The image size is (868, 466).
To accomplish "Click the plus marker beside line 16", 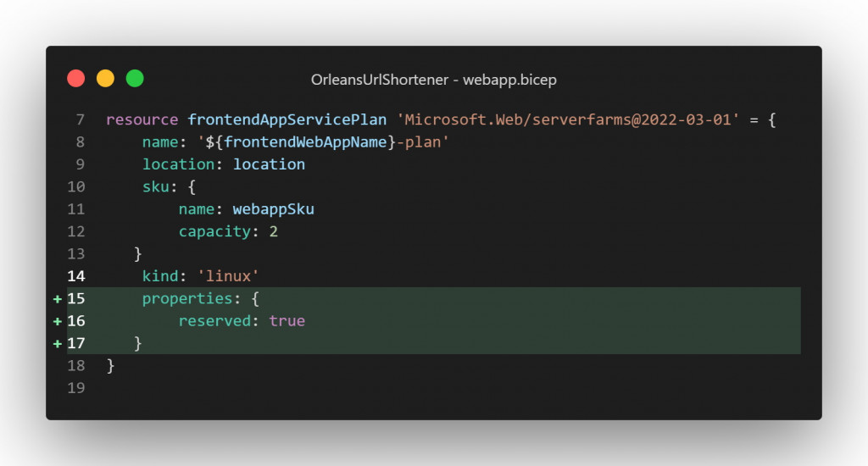I will 57,321.
